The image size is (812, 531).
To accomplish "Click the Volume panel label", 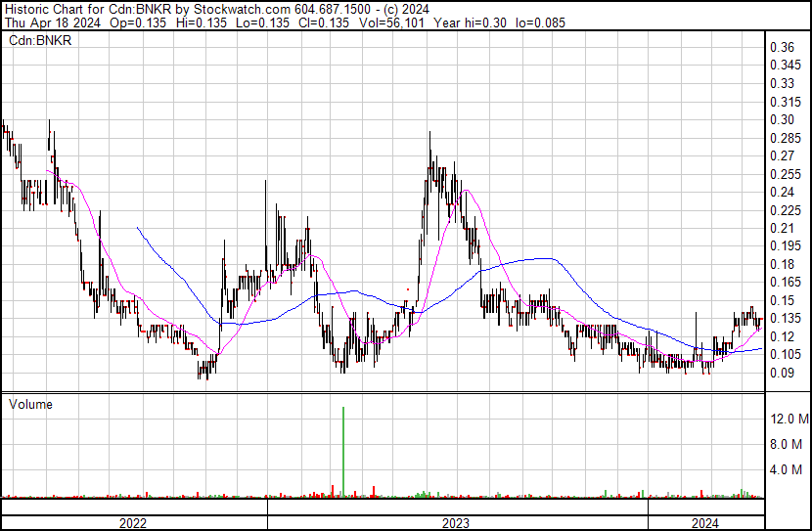I will [x=30, y=404].
